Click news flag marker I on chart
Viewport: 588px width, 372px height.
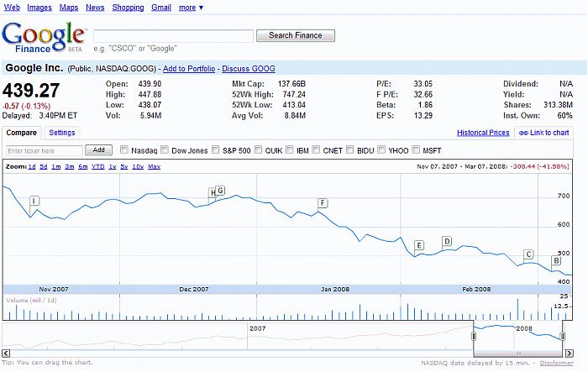coord(34,201)
